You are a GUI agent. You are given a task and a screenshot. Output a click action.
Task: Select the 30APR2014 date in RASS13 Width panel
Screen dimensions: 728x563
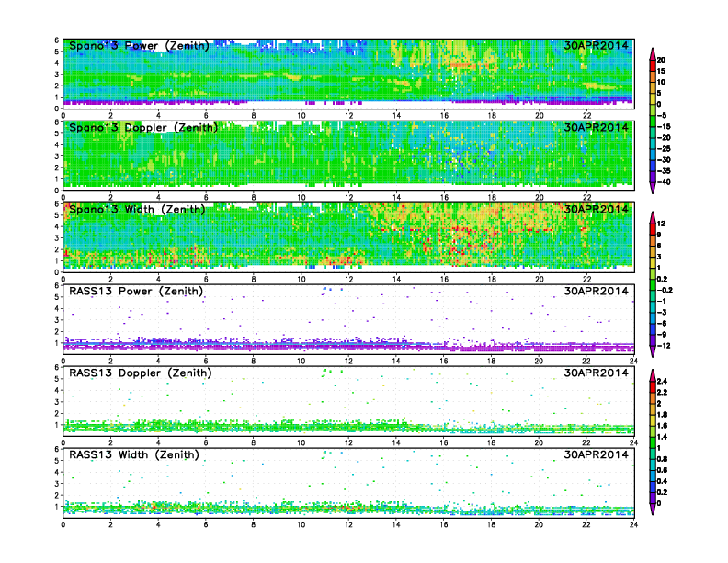(x=597, y=454)
